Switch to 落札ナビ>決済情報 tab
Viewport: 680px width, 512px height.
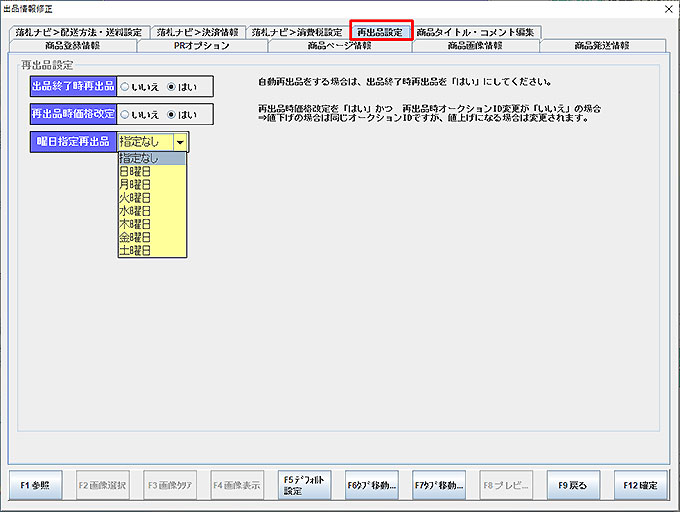pyautogui.click(x=198, y=33)
